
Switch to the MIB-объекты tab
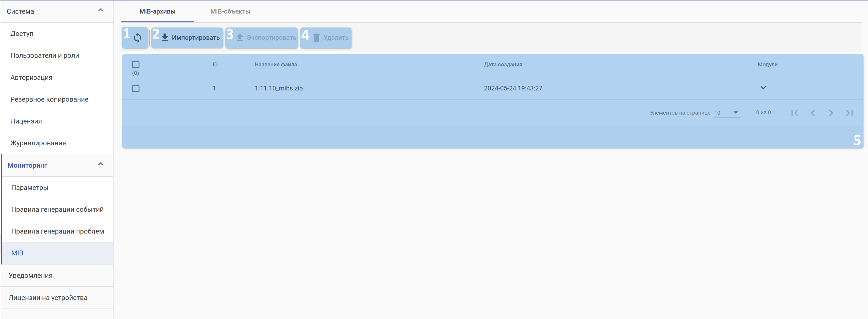[x=230, y=11]
